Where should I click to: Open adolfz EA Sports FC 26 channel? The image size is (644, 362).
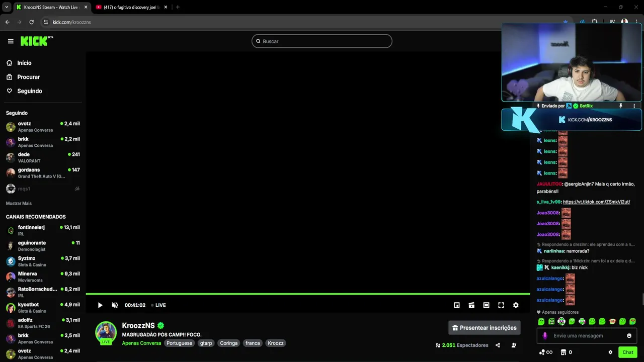click(x=43, y=323)
